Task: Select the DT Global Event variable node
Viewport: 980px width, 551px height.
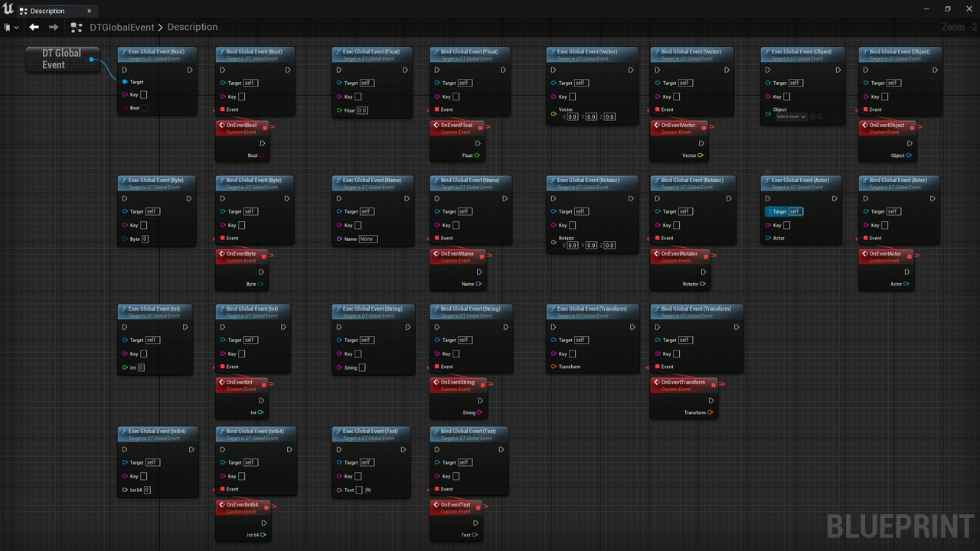Action: [61, 59]
